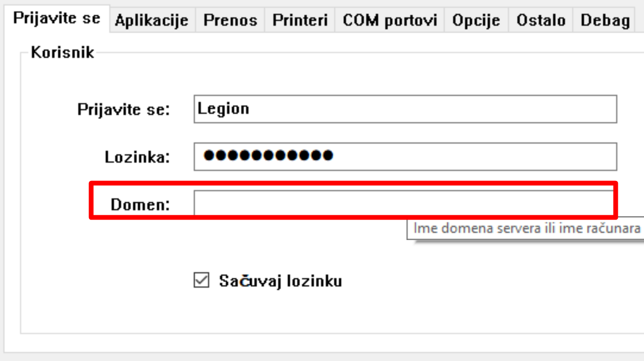Click the Sačuvaj lozinku label text

280,281
